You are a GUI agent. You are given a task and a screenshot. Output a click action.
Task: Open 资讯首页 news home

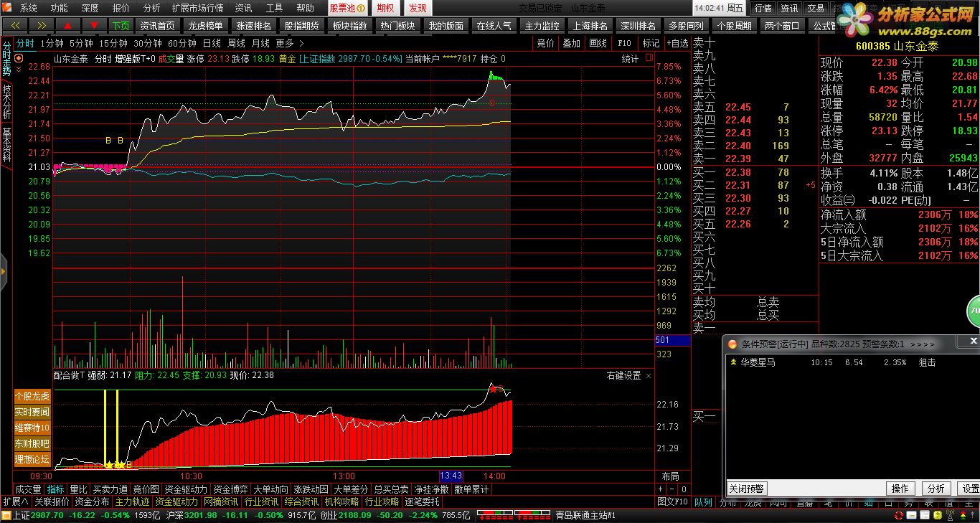pyautogui.click(x=157, y=25)
